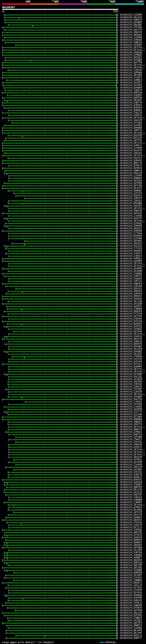Open hit UniRef100_C1MSN4

(131, 37)
